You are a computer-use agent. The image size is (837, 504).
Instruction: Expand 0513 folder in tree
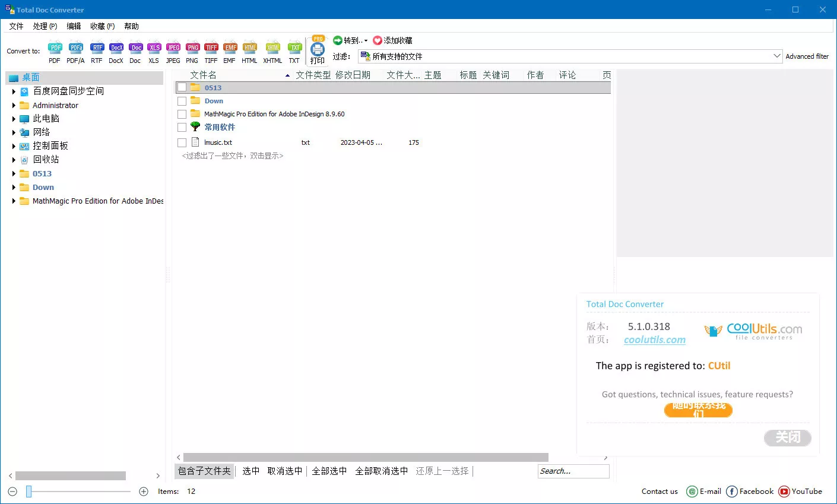[14, 173]
